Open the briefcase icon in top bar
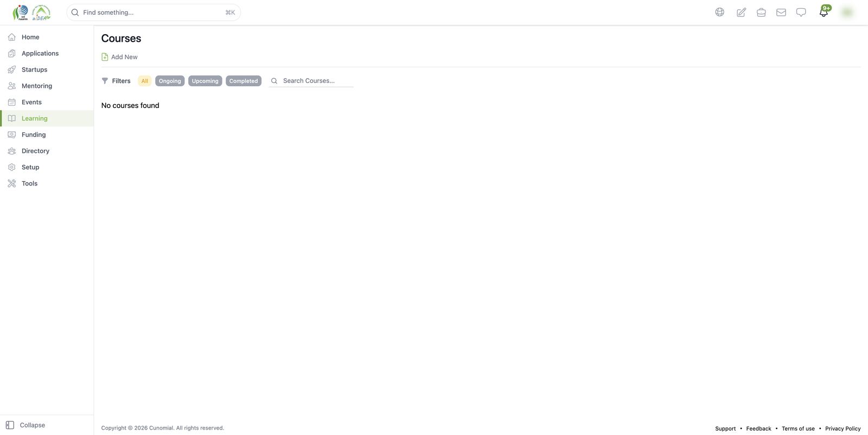 coord(761,12)
